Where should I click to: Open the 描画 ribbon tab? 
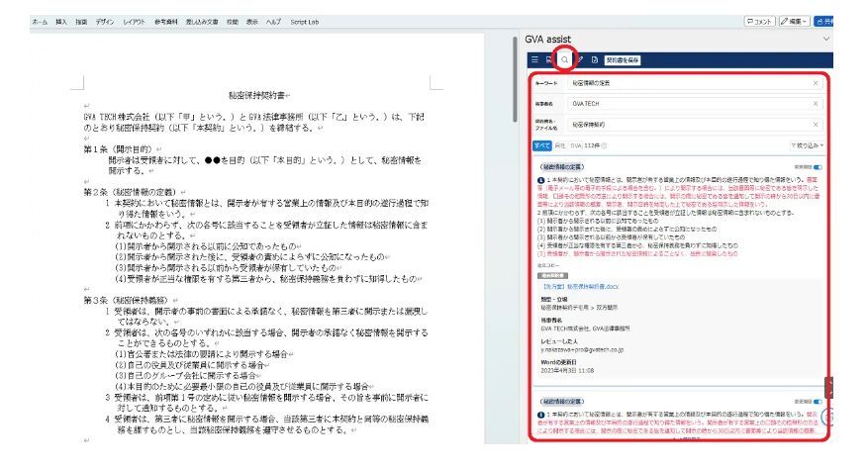pos(81,22)
